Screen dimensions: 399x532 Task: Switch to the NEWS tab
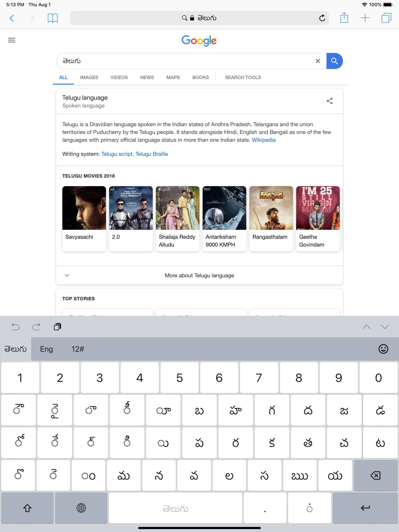147,78
